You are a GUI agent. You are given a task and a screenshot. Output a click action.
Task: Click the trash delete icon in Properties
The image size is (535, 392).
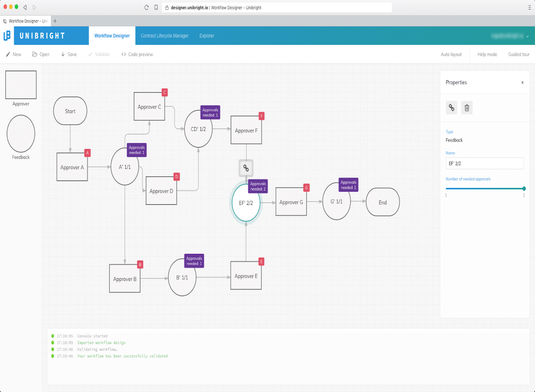[467, 107]
